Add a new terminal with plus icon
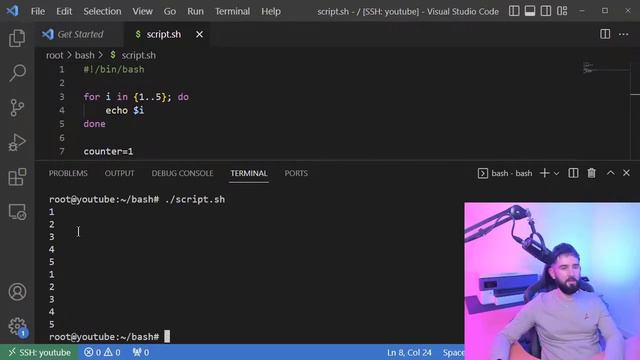Screen dimensions: 640x360 tap(544, 173)
